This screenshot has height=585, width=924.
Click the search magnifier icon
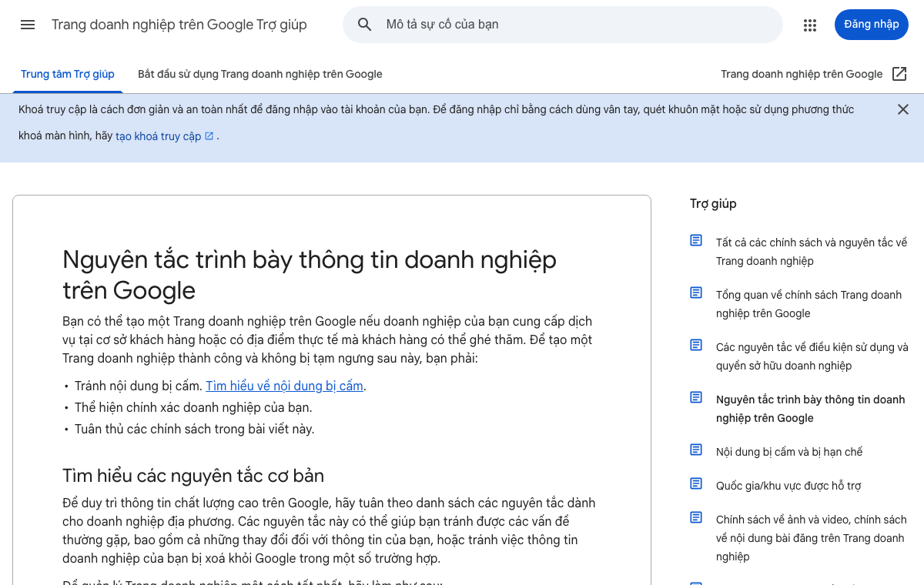[365, 25]
